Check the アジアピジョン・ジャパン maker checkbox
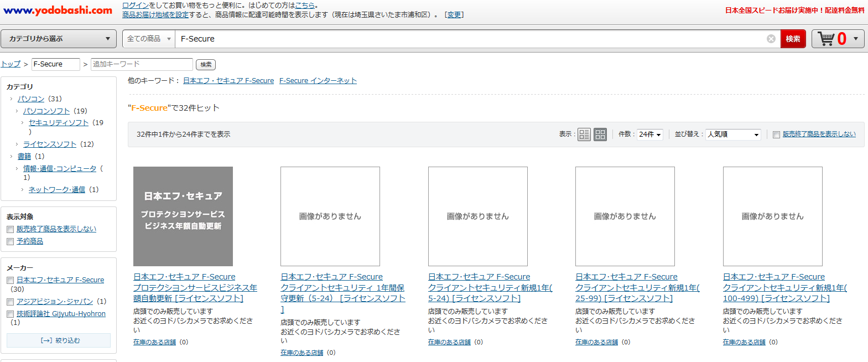 pyautogui.click(x=10, y=302)
